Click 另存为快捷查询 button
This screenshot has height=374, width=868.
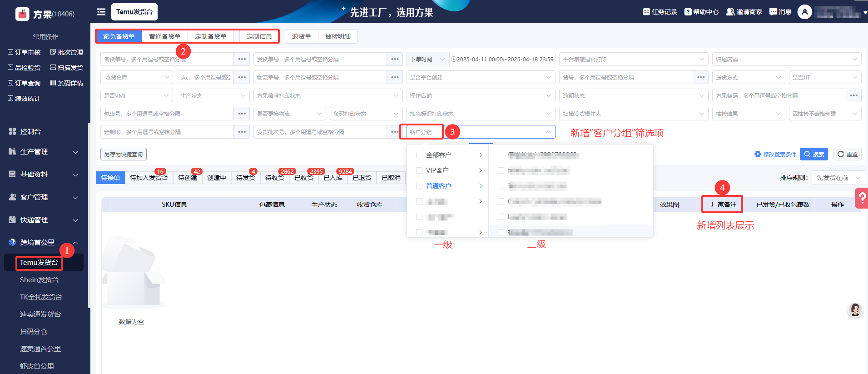(124, 154)
